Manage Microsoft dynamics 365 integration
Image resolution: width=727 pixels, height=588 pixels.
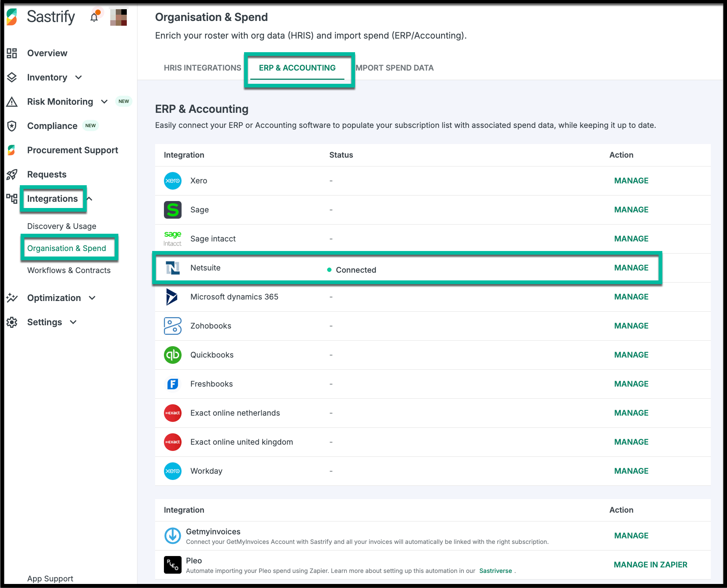(x=631, y=297)
